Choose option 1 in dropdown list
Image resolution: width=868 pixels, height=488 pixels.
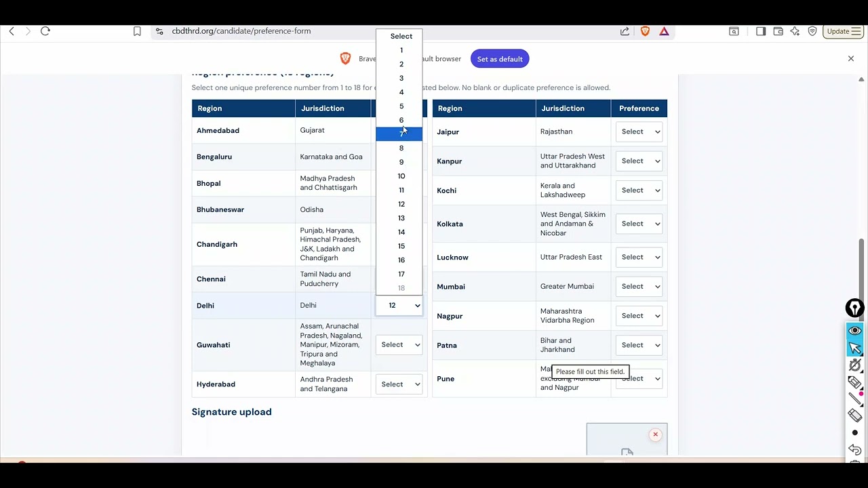[x=401, y=50]
